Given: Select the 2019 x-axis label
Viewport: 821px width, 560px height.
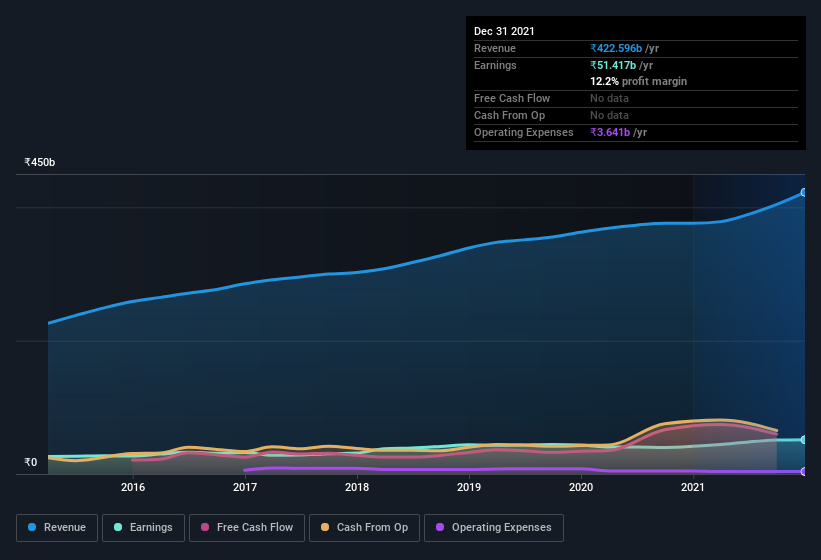Looking at the screenshot, I should click(469, 487).
